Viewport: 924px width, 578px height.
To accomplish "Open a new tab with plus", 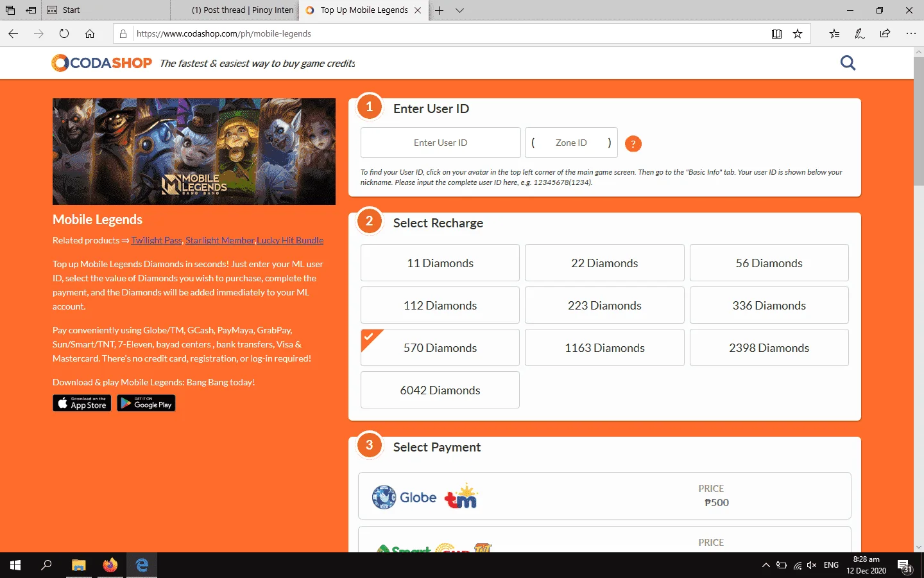I will (x=440, y=10).
